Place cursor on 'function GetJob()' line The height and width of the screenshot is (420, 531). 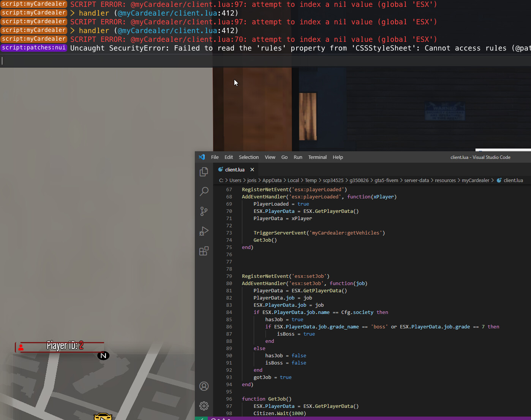pos(267,399)
